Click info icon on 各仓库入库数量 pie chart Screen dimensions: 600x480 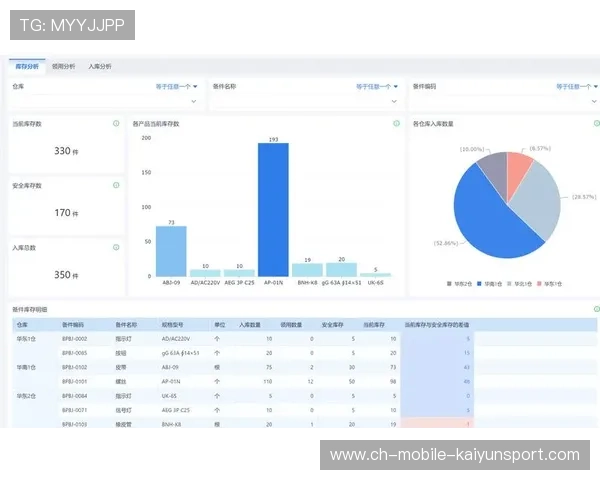pos(592,123)
